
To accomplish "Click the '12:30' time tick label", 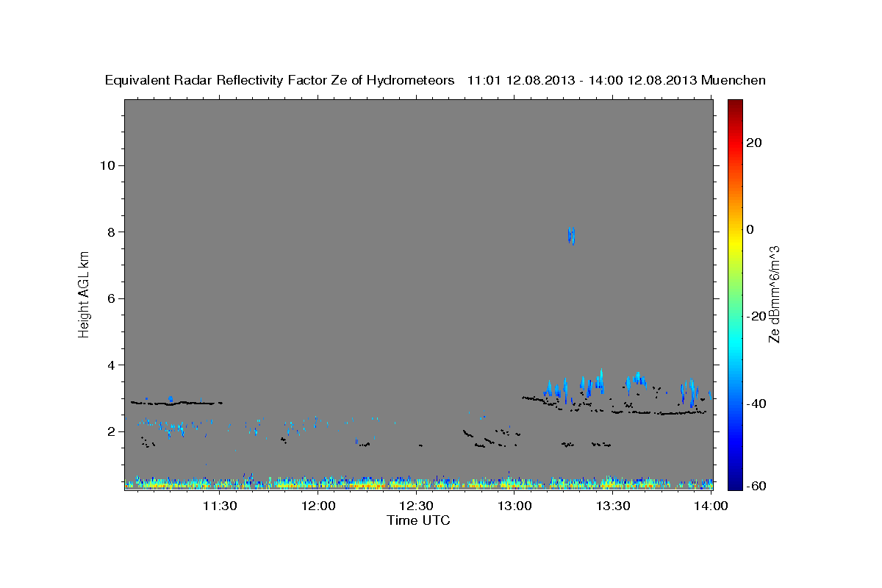I will tap(417, 506).
